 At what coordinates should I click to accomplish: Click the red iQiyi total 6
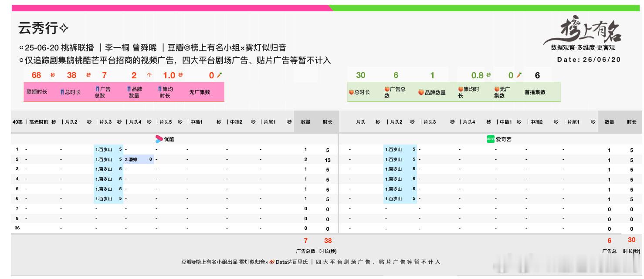tap(609, 240)
